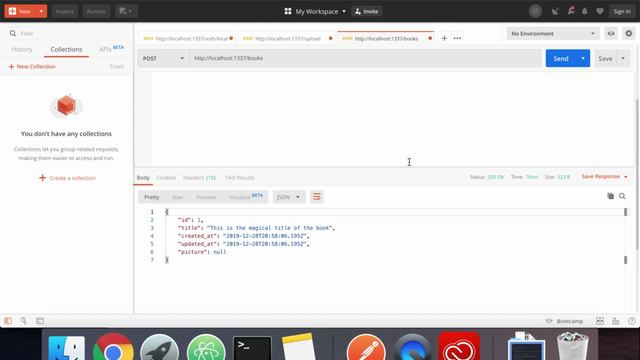Open Trash from the dock
Screen dimensions: 640x360
572,347
